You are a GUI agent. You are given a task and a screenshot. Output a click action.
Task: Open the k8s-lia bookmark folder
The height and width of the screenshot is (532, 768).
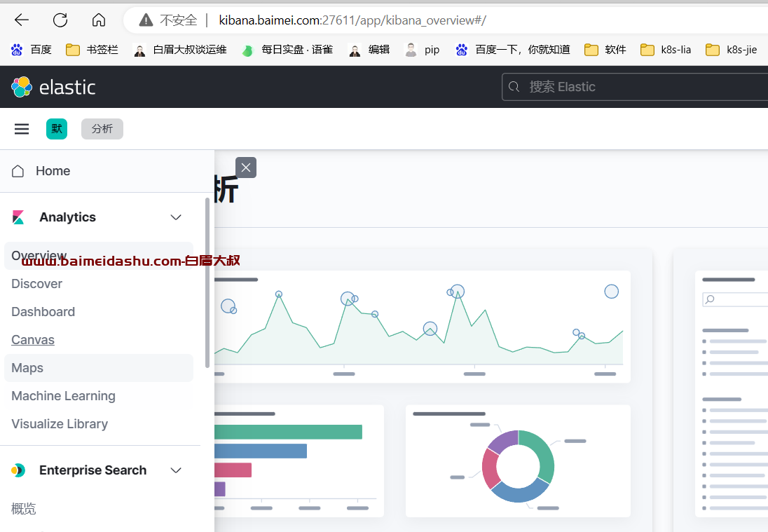tap(666, 50)
